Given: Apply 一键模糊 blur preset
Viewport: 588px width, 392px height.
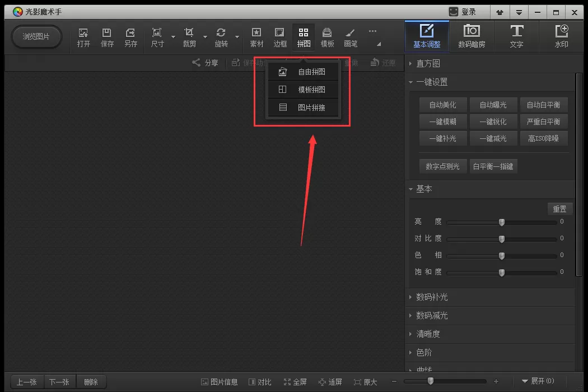Looking at the screenshot, I should tap(443, 122).
